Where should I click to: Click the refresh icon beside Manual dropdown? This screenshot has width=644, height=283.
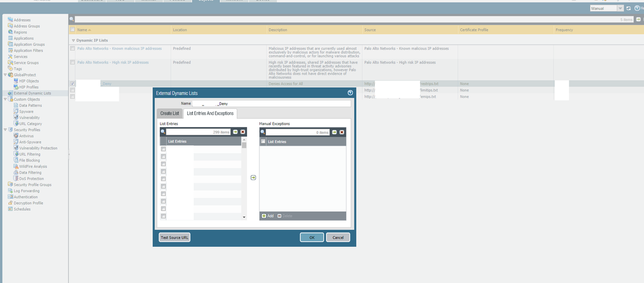(629, 8)
